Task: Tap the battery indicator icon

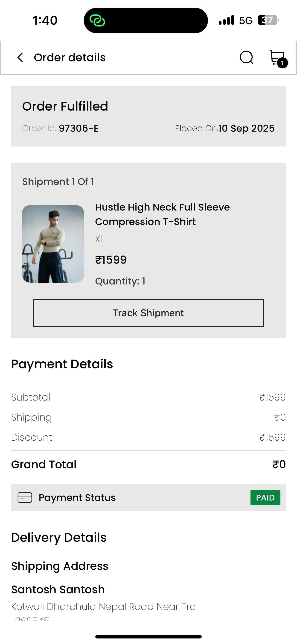Action: coord(268,20)
